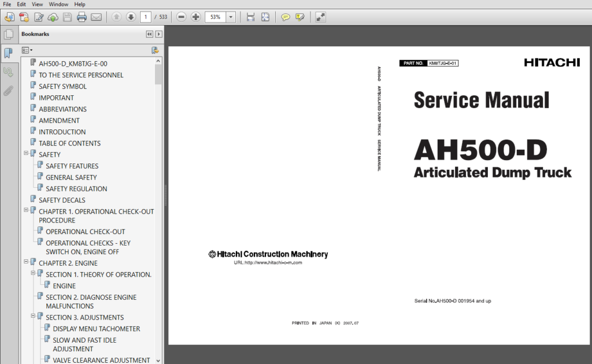Open the File menu

pyautogui.click(x=7, y=4)
